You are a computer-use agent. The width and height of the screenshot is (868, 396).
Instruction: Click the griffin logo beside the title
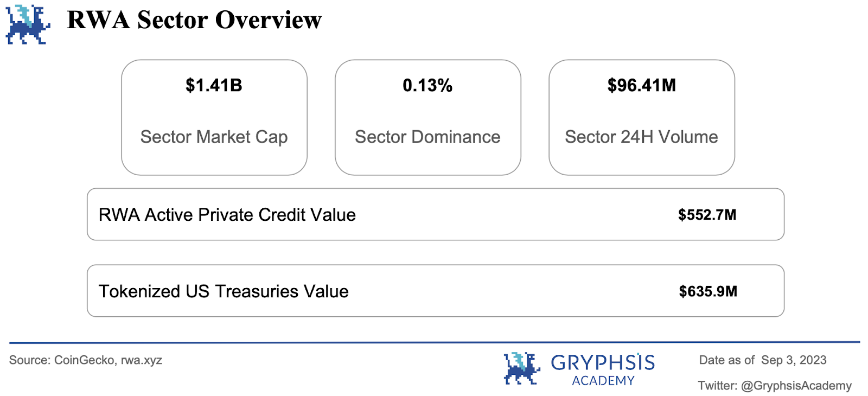click(28, 24)
